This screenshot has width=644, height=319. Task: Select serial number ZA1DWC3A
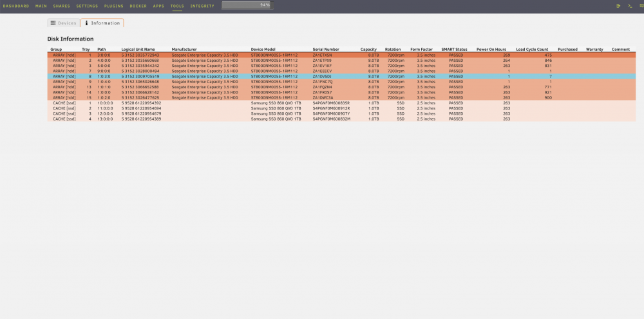323,98
